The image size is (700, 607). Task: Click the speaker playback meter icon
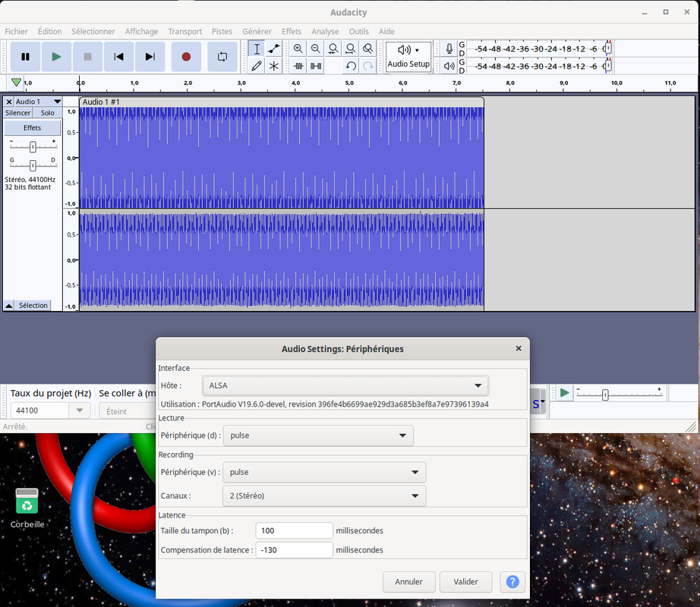[x=449, y=66]
